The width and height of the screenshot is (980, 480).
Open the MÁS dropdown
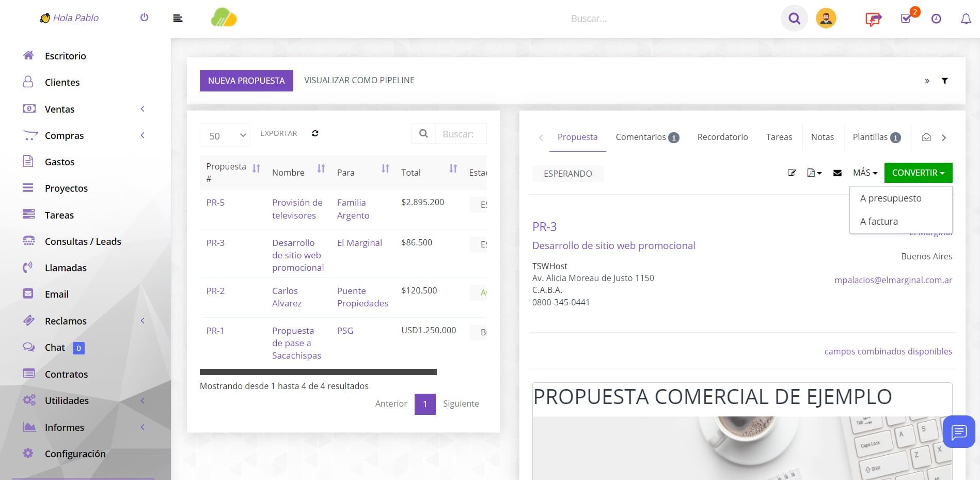(865, 173)
